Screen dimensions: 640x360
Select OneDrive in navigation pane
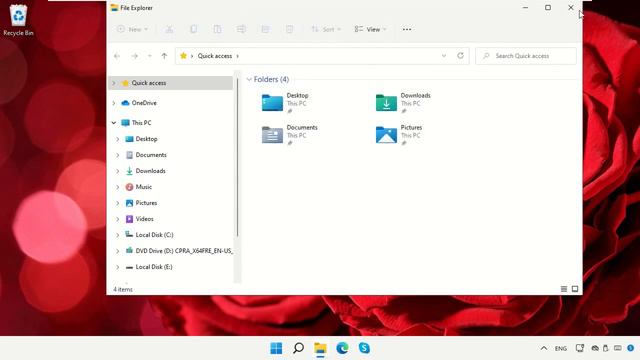(144, 103)
